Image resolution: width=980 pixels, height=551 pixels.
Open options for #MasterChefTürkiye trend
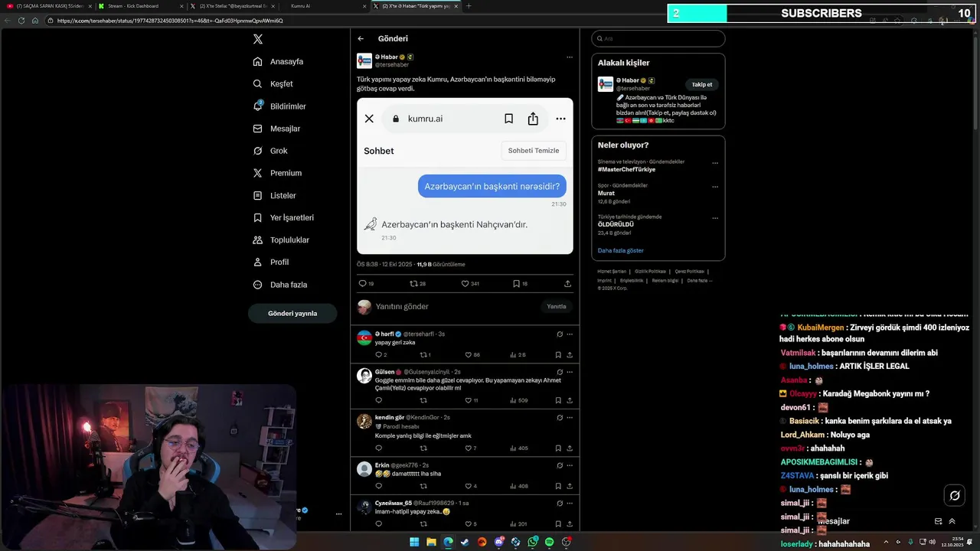click(715, 163)
